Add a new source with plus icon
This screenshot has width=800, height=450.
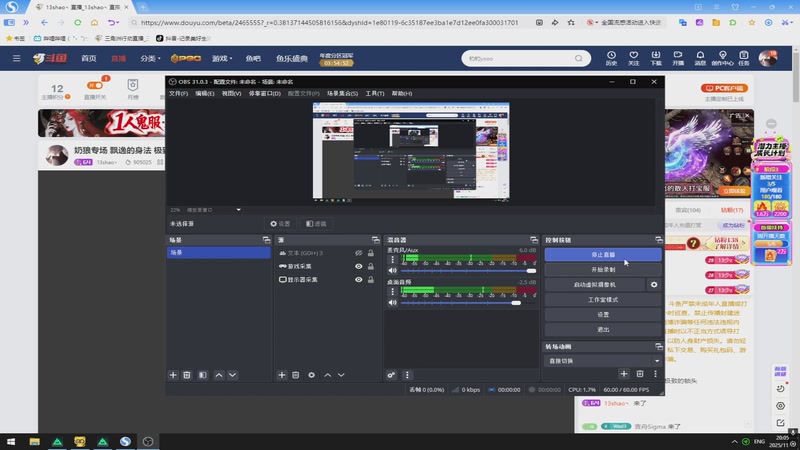(282, 375)
